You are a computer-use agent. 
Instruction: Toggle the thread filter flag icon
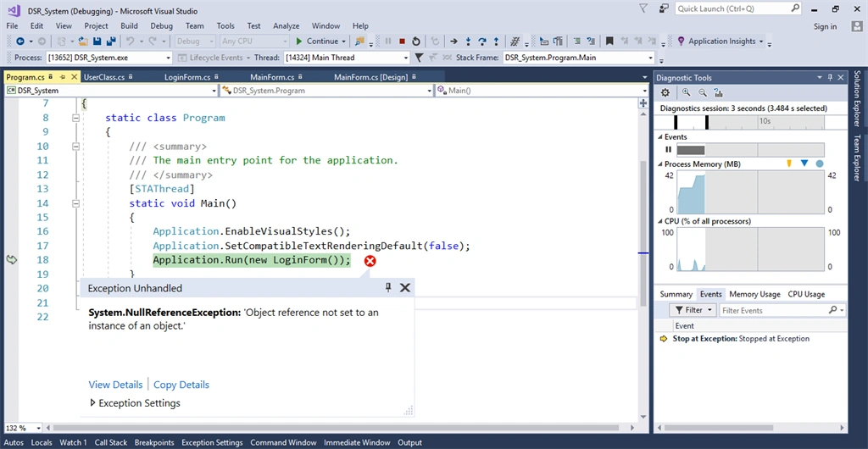click(x=419, y=58)
